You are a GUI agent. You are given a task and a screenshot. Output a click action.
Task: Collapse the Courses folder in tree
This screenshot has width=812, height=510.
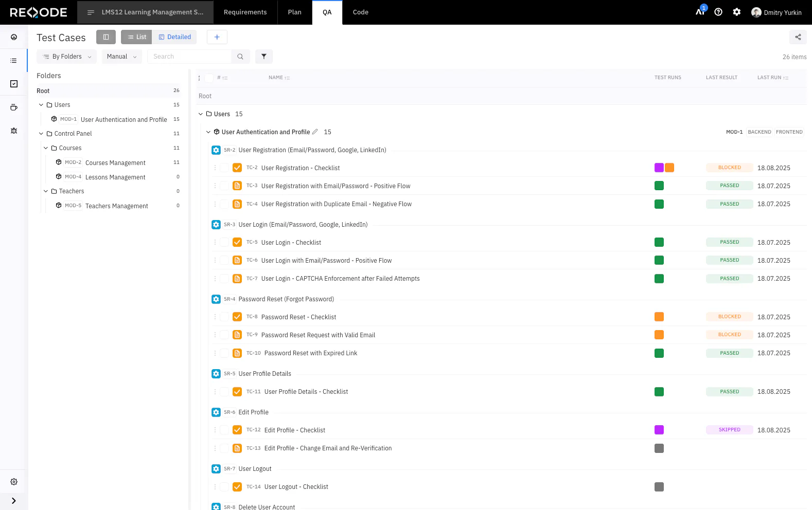tap(46, 148)
